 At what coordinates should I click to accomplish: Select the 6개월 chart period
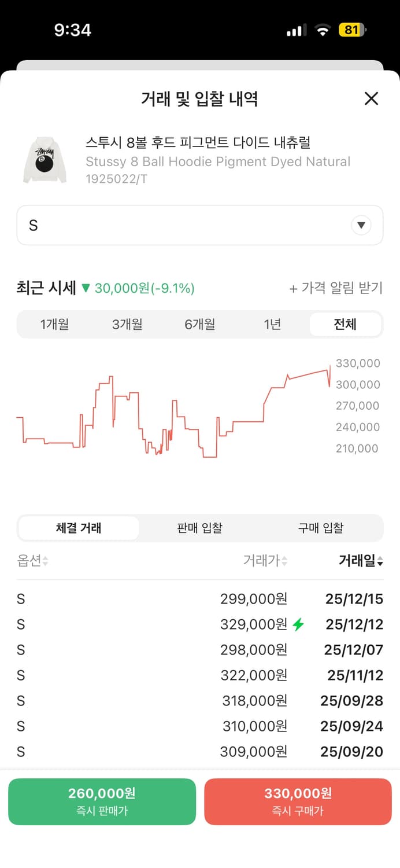pyautogui.click(x=199, y=325)
